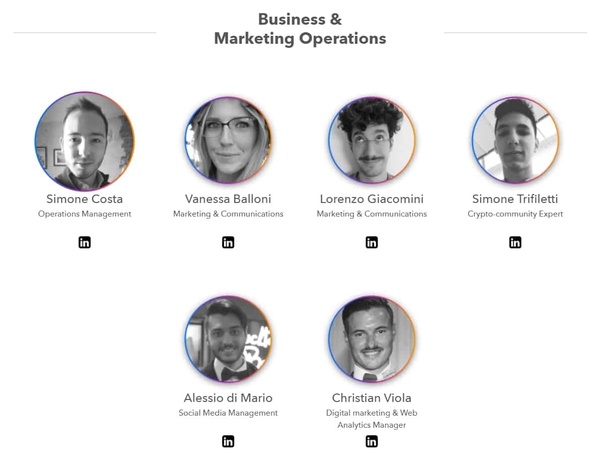Click Alessio di Mario's profile photo
This screenshot has height=463, width=602.
pos(228,340)
